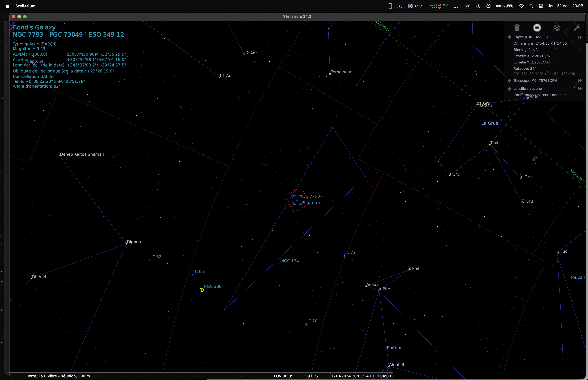Click the fan temperature 37°C menu bar icon
The height and width of the screenshot is (380, 588).
[x=415, y=6]
